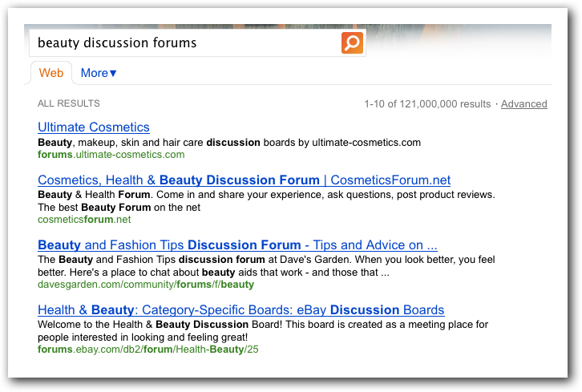
Task: Open the eBay Discussion Boards result title
Action: click(240, 310)
